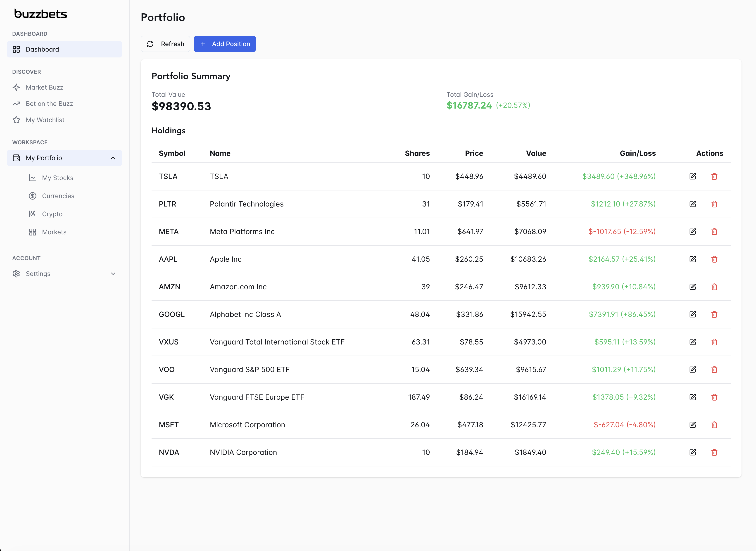Select the wallet icon beside My Portfolio
Screen dimensions: 756x551
16,158
